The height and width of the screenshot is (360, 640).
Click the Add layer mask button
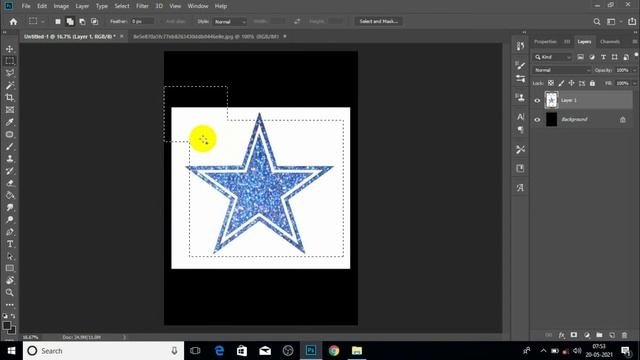point(574,335)
